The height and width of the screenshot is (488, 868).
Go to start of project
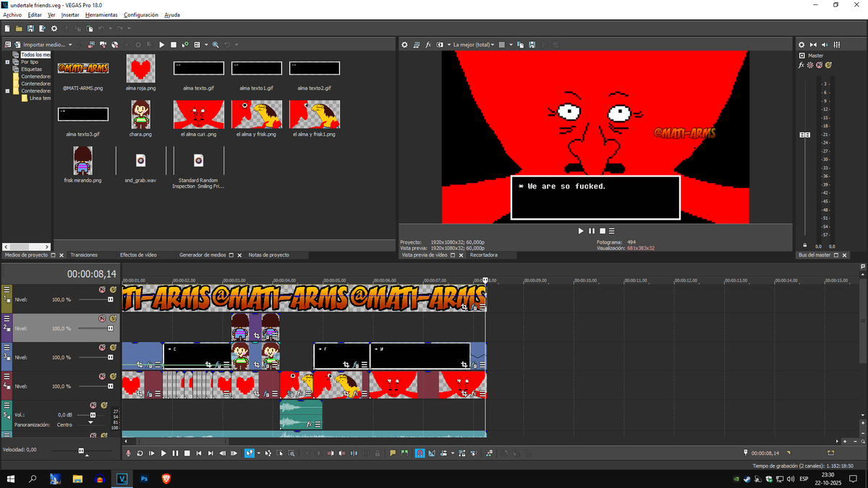click(199, 453)
